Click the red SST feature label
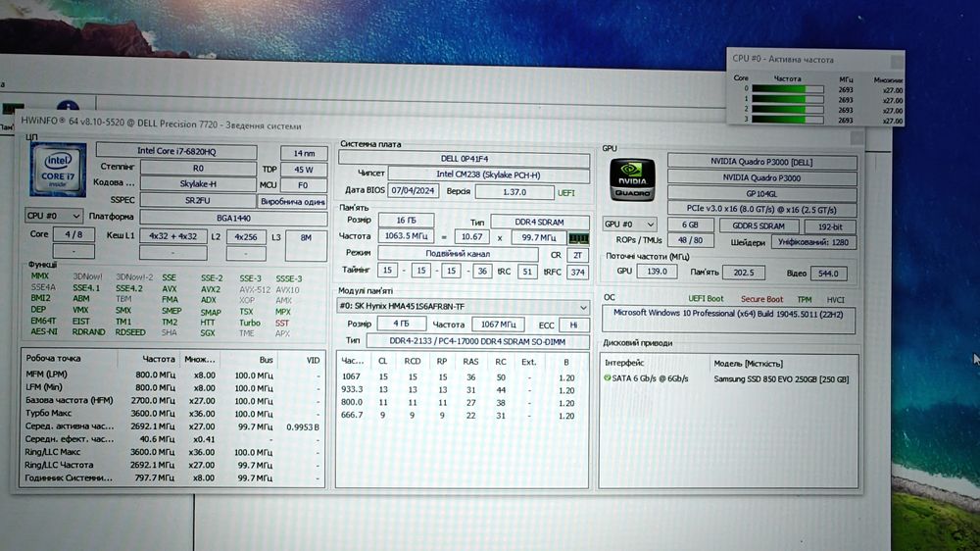 [x=282, y=324]
